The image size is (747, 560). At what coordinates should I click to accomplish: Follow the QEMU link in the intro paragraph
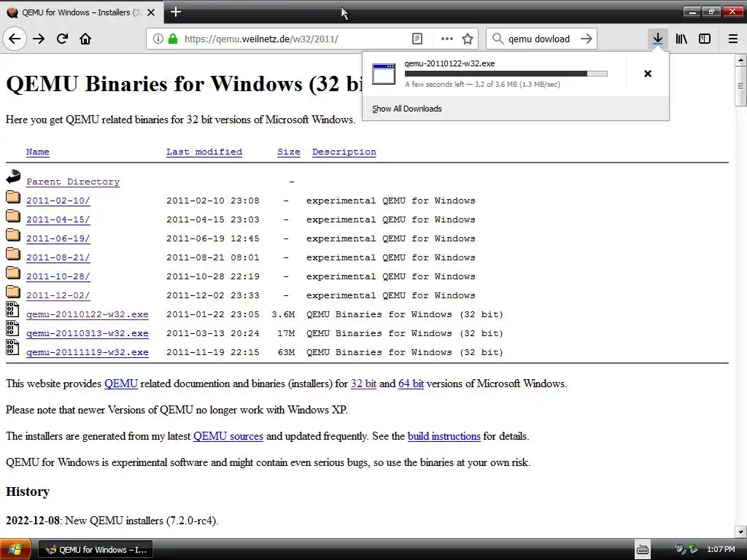121,384
